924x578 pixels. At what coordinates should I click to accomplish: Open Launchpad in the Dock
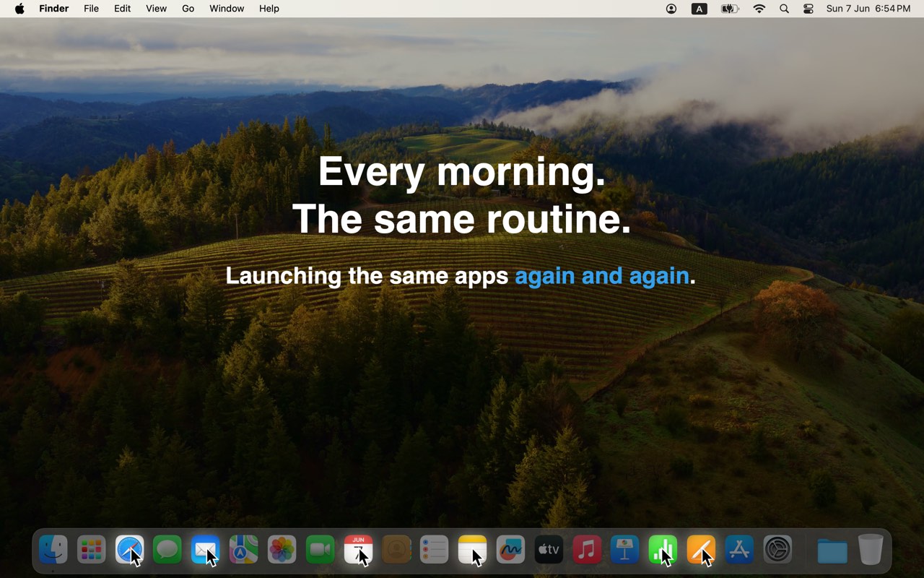pyautogui.click(x=92, y=551)
